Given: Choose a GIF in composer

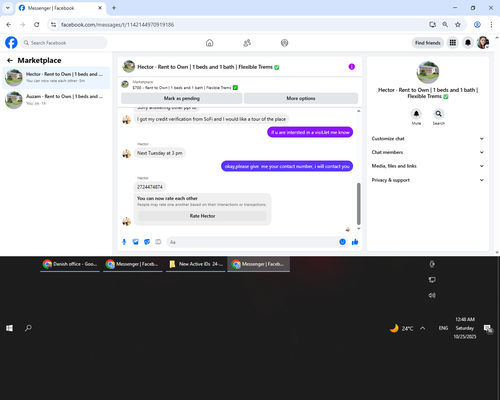Looking at the screenshot, I should coord(158,242).
